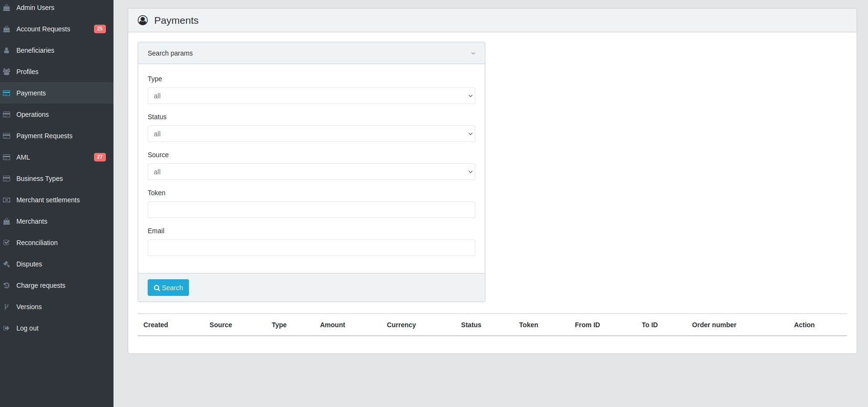Click the Token column header in table
868x407 pixels.
[x=528, y=325]
